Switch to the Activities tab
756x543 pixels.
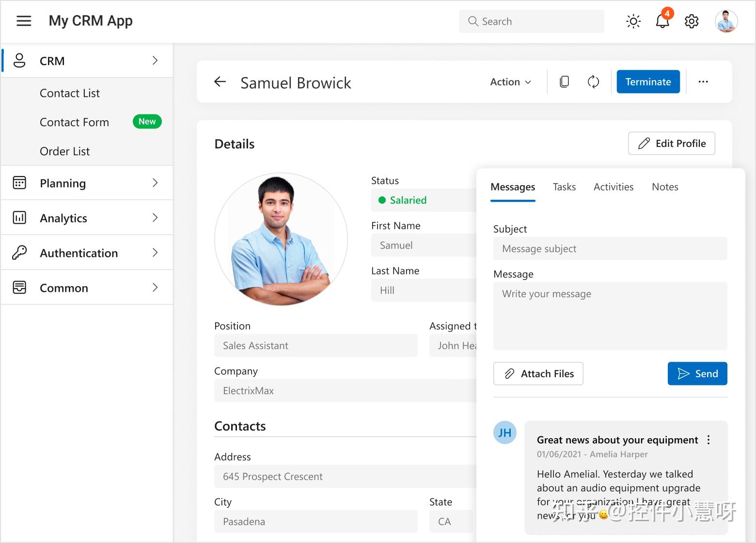(x=614, y=187)
